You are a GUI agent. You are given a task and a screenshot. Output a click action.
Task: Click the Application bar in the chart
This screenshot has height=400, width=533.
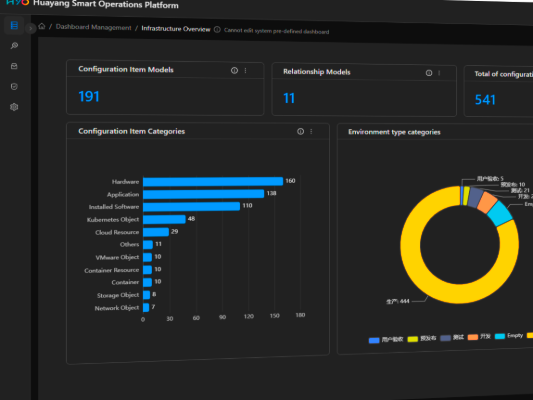(203, 194)
